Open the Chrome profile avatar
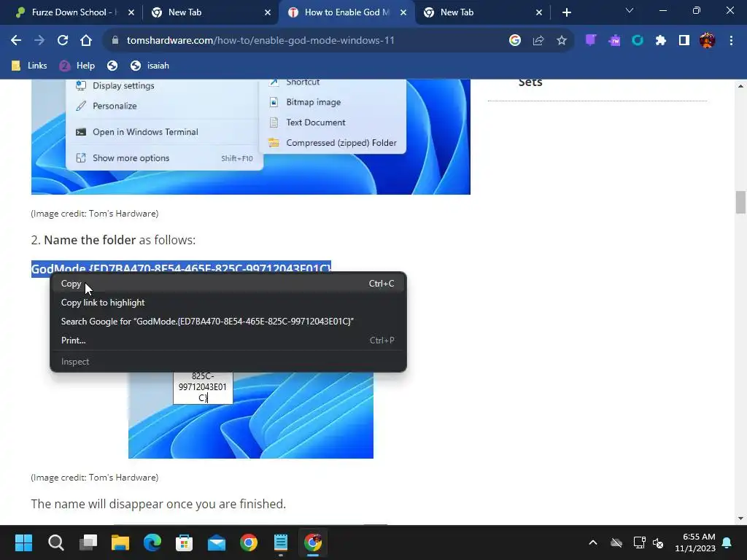Image resolution: width=747 pixels, height=560 pixels. (x=708, y=41)
